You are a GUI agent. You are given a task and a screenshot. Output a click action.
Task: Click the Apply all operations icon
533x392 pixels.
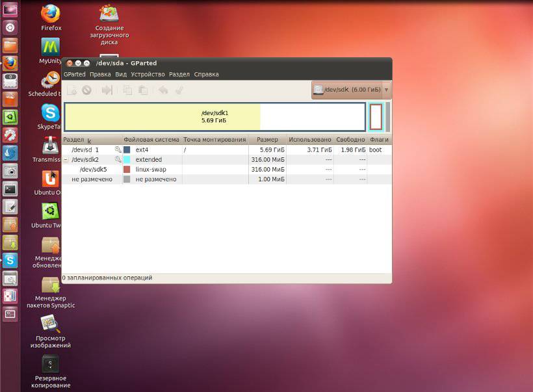point(179,90)
